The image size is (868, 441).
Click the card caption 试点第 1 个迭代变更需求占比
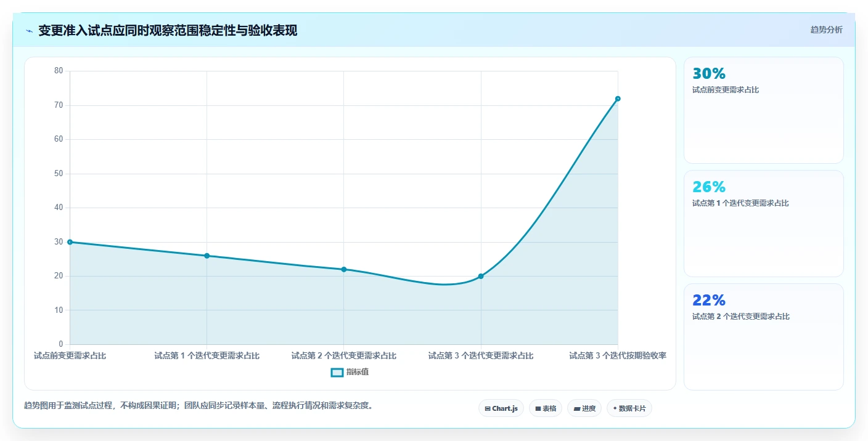click(740, 203)
